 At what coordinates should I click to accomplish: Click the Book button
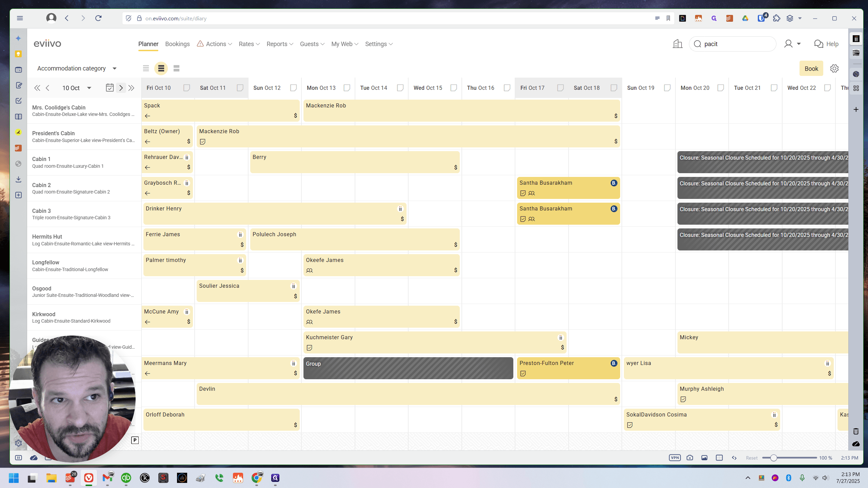[x=811, y=68]
